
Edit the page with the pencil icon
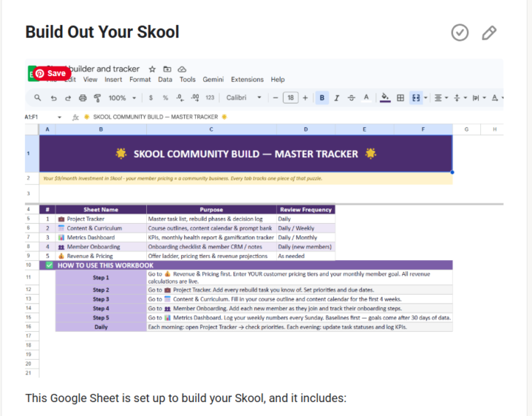pos(489,33)
